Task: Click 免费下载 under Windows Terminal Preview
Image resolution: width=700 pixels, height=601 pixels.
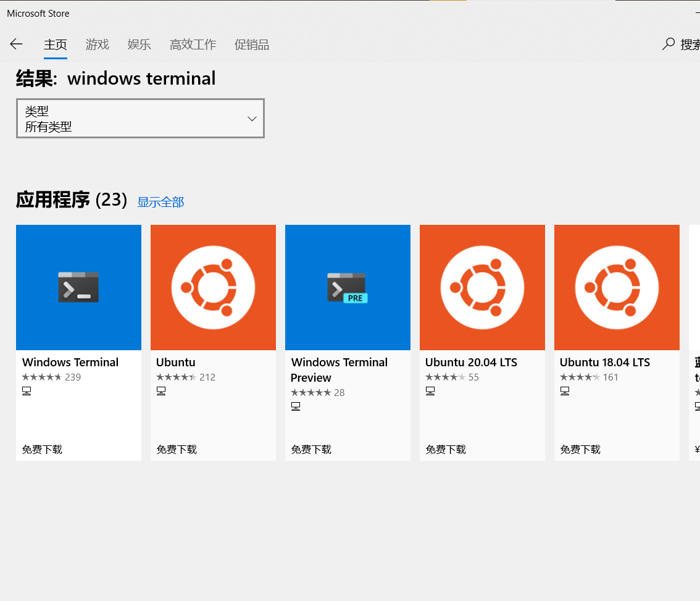Action: tap(311, 449)
